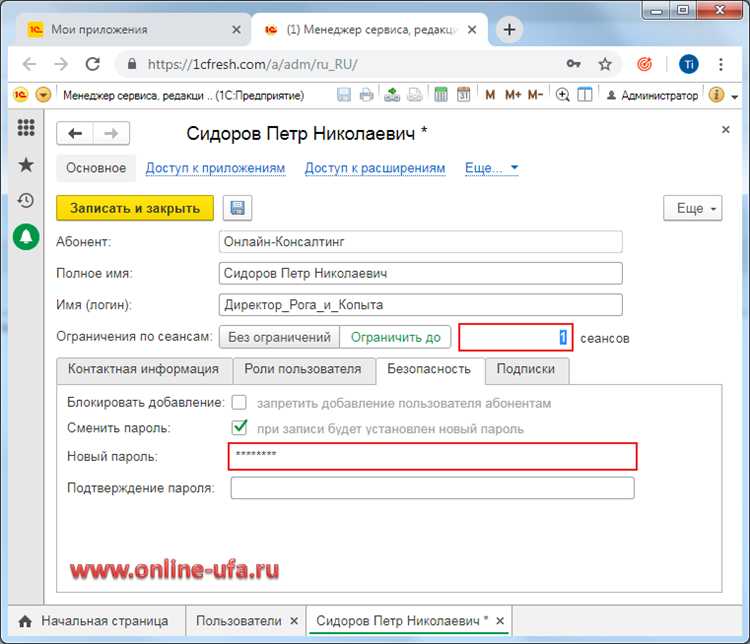Switch to Роли пользователя tab

(303, 370)
